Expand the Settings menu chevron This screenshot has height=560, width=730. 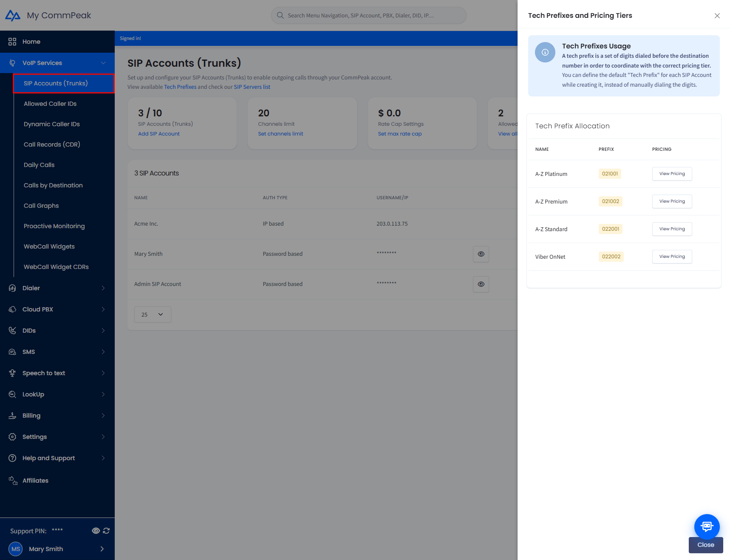[x=103, y=437]
